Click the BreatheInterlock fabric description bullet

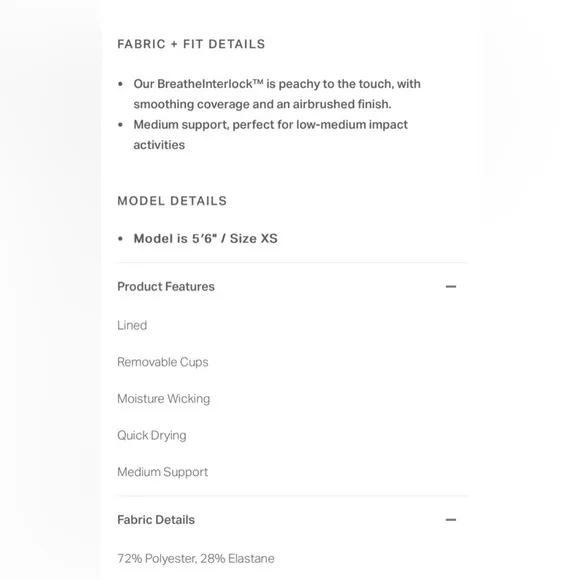point(277,94)
